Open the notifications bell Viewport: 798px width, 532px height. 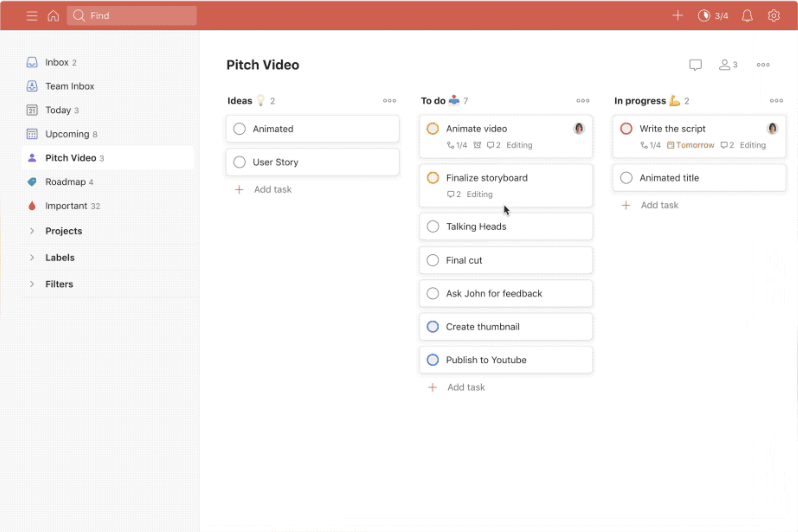(x=747, y=16)
